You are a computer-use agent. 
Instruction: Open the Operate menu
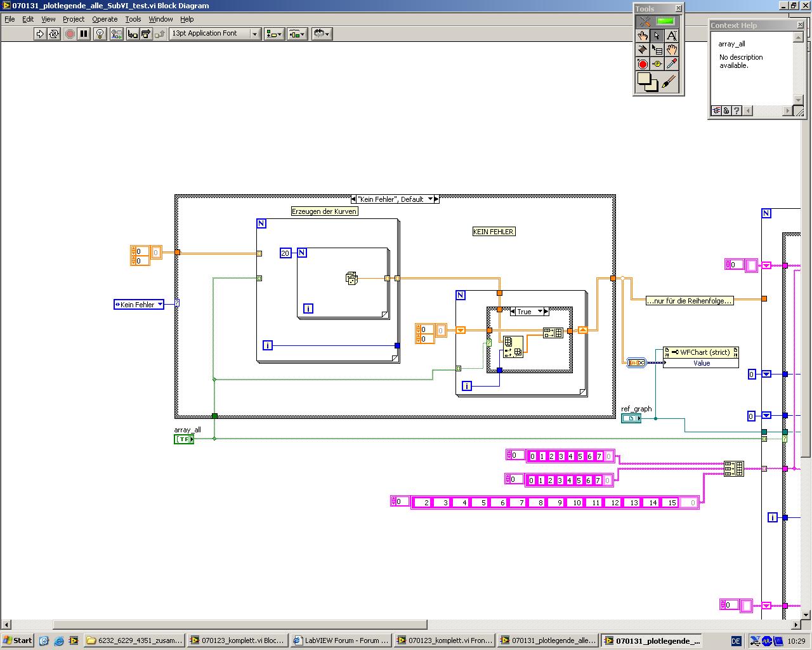click(x=105, y=19)
